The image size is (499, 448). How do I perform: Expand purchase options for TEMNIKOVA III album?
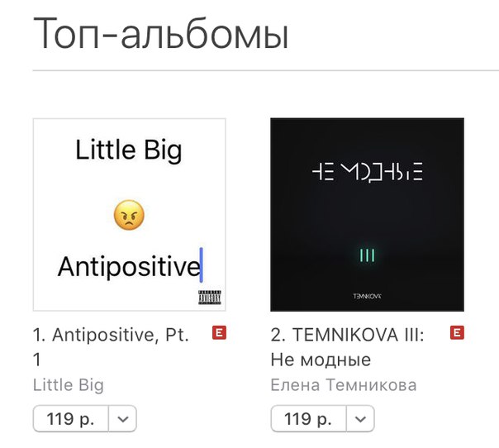(360, 419)
